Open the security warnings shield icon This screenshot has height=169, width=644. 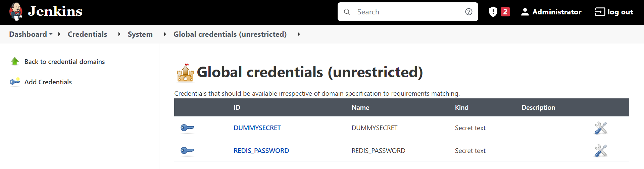[493, 12]
